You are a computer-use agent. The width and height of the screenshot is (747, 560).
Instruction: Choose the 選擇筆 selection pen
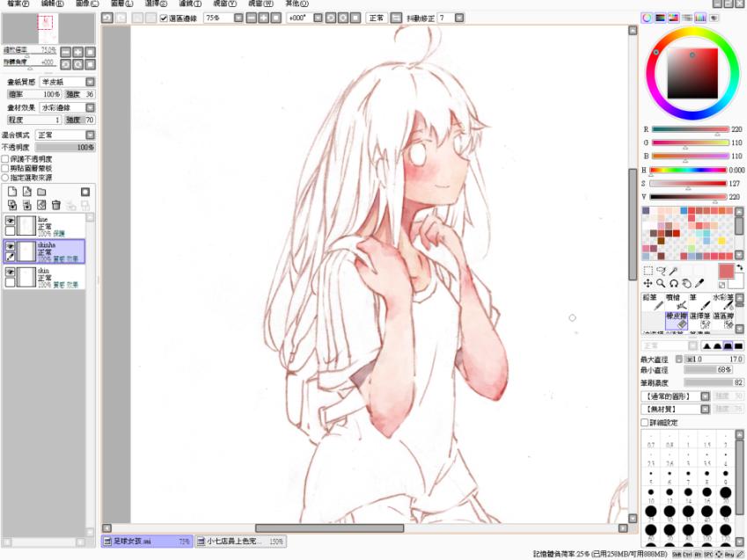coord(699,320)
